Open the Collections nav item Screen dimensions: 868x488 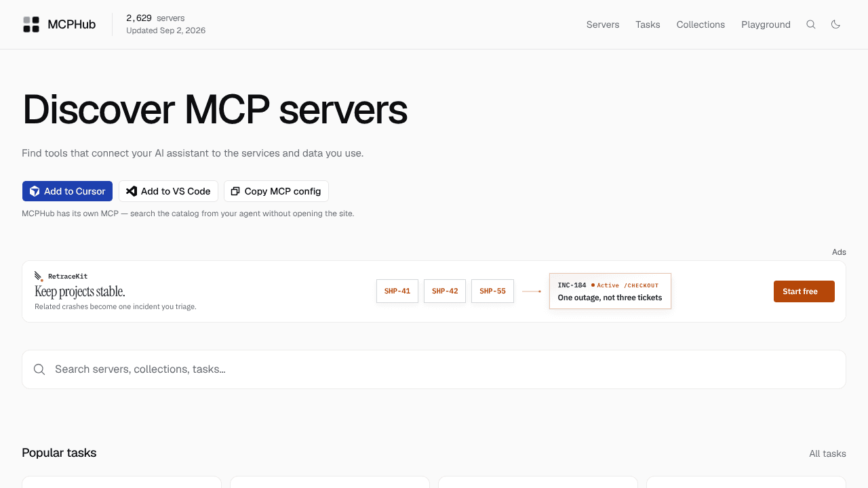click(x=701, y=24)
